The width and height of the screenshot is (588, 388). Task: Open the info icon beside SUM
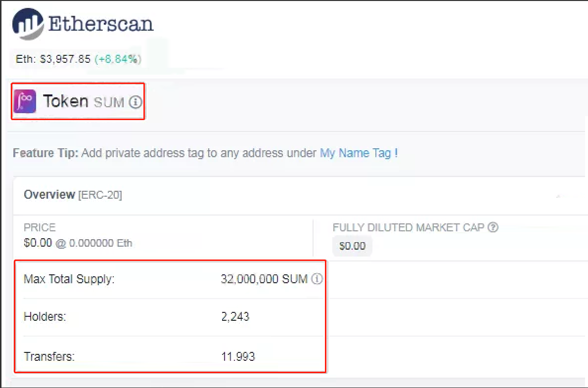point(136,102)
